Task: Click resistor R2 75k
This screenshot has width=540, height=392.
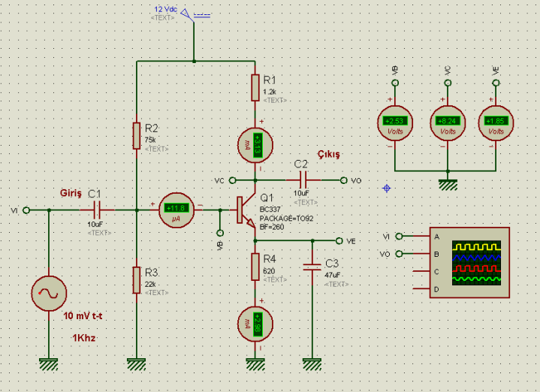Action: pyautogui.click(x=136, y=136)
